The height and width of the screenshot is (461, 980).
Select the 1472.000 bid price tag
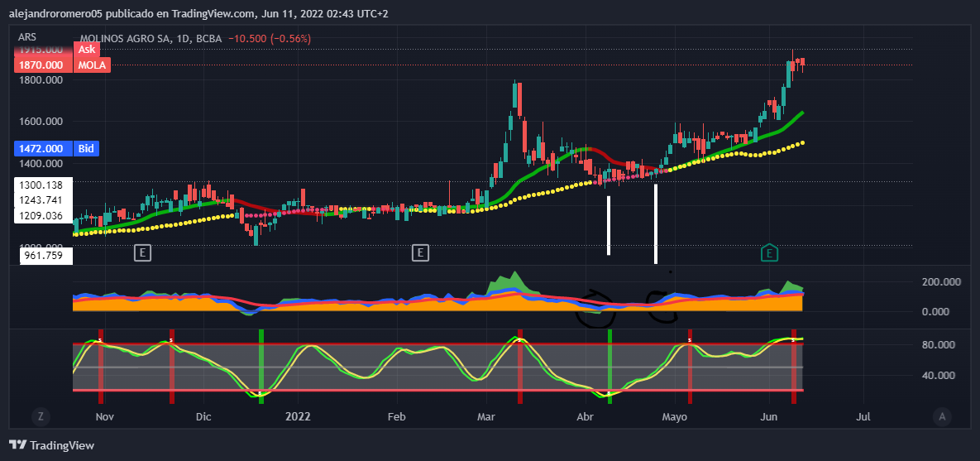43,149
